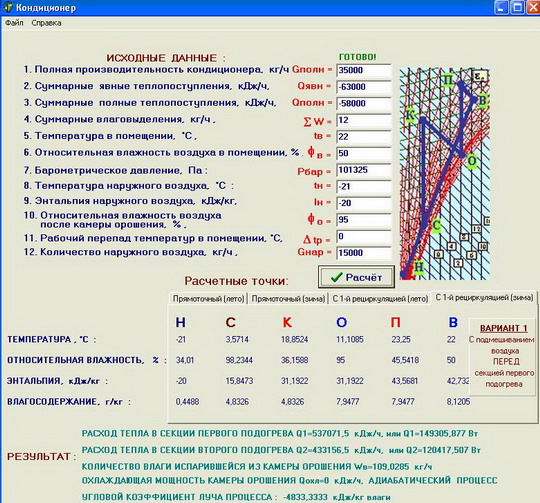Screen dimensions: 540x503
Task: Click the φв field showing 50
Action: point(364,153)
